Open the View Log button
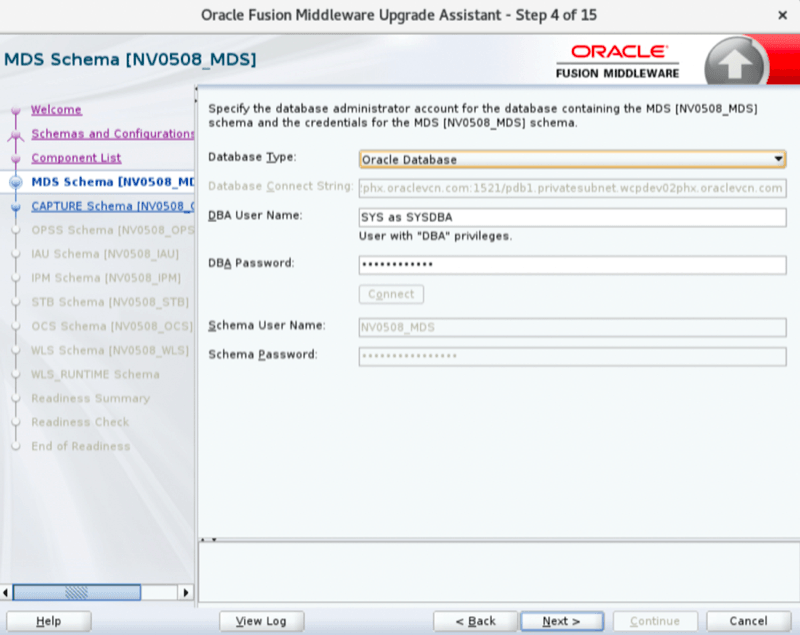This screenshot has width=800, height=635. [261, 621]
